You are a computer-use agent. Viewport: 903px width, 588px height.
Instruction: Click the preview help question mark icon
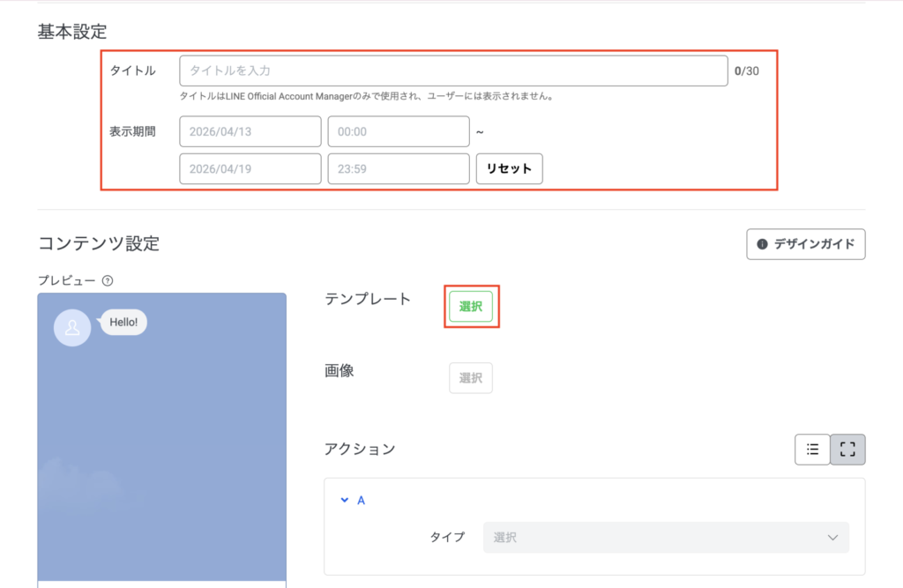coord(107,280)
